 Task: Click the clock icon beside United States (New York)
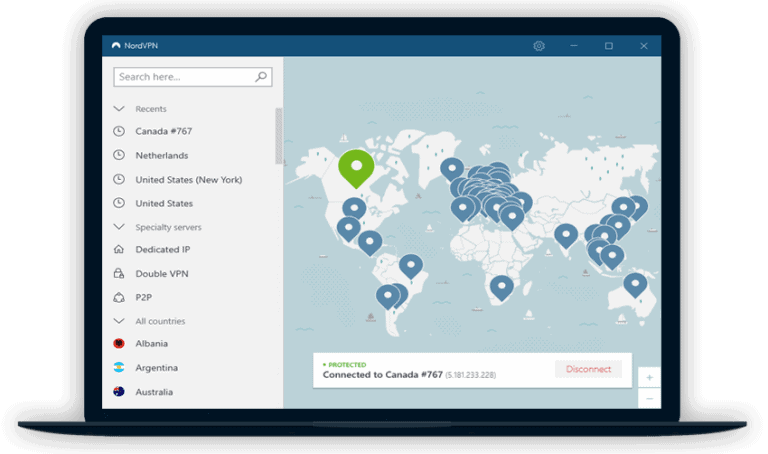coord(119,179)
